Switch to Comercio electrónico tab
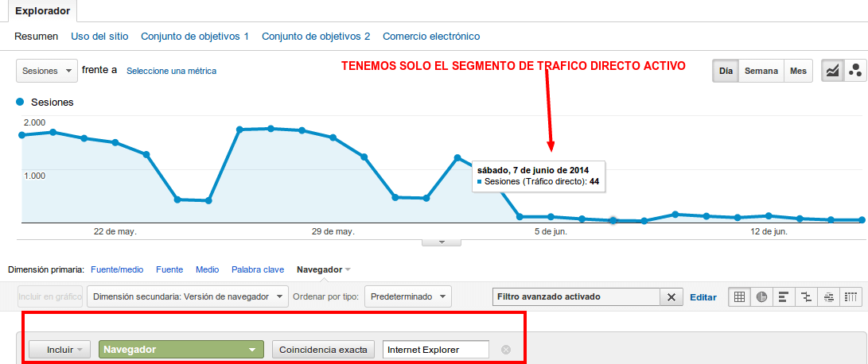The width and height of the screenshot is (868, 364). click(431, 37)
